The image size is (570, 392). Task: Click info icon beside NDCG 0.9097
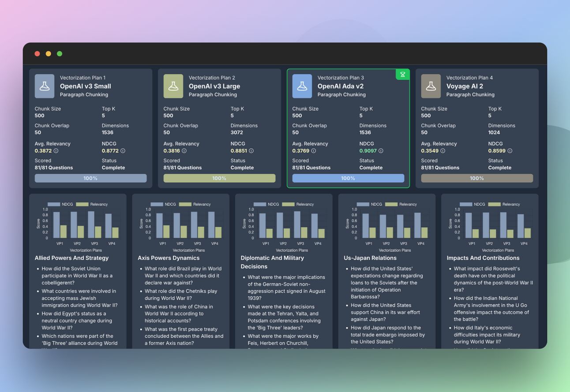[x=381, y=151]
